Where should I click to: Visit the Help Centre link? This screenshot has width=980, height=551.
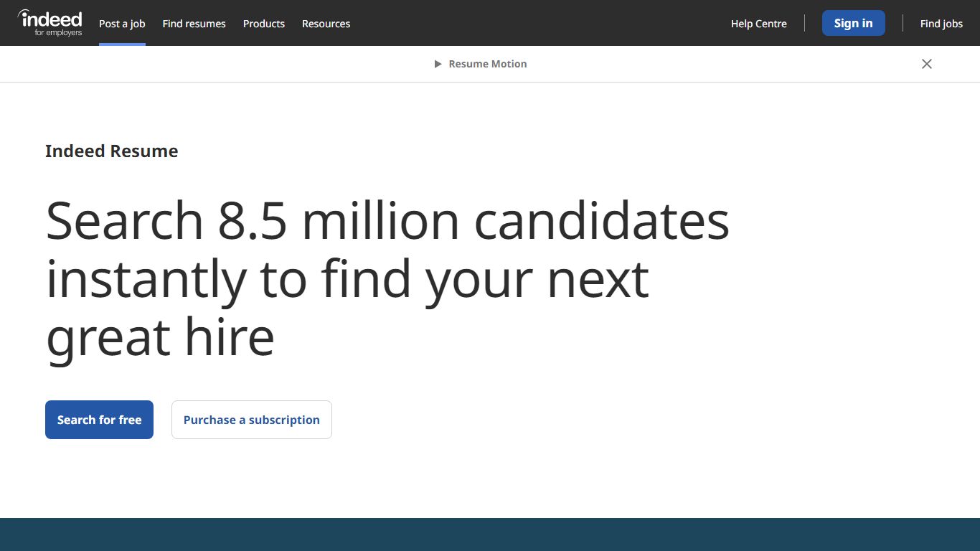758,24
